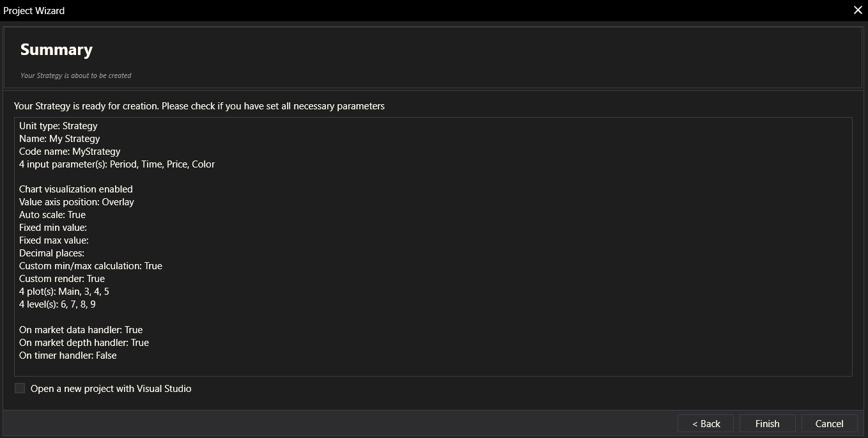Click the 'Code name: MyStrategy' line
This screenshot has height=438, width=868.
(70, 152)
